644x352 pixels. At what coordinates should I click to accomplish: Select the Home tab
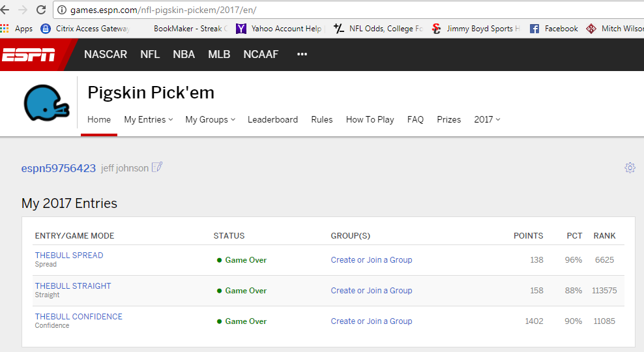tap(99, 119)
